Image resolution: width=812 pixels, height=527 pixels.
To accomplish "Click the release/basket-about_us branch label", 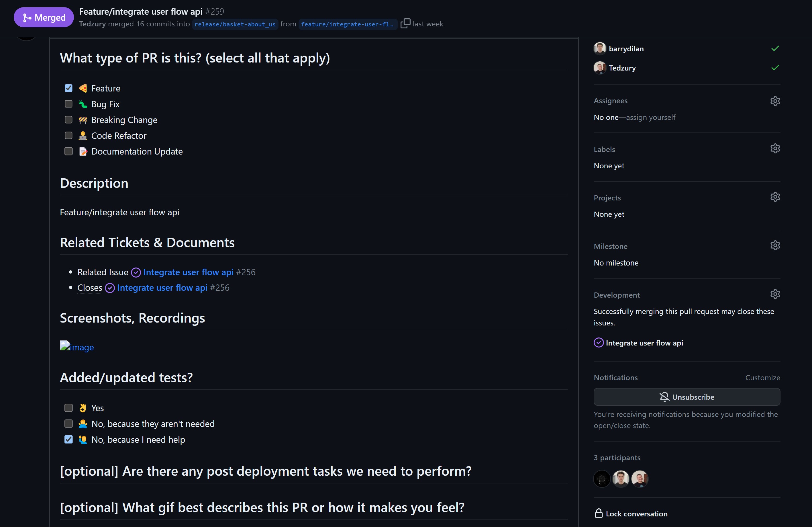I will pyautogui.click(x=235, y=24).
